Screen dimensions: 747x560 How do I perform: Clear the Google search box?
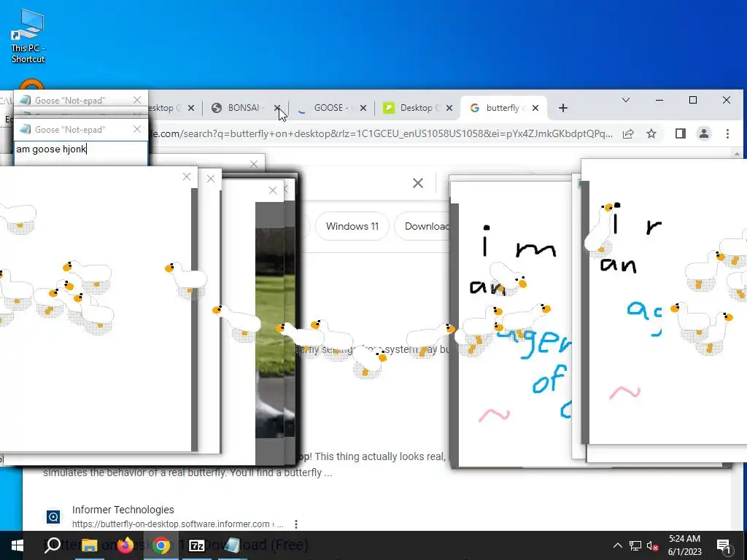click(x=418, y=183)
